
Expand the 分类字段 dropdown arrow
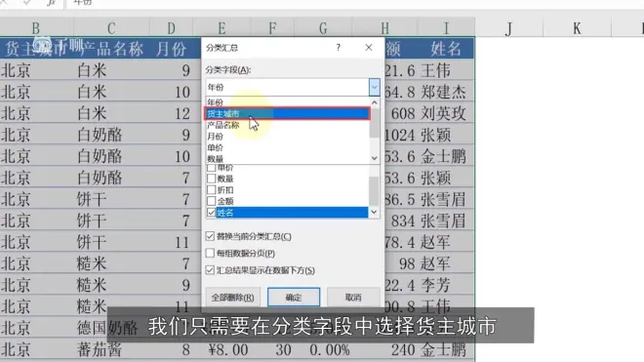pyautogui.click(x=374, y=87)
